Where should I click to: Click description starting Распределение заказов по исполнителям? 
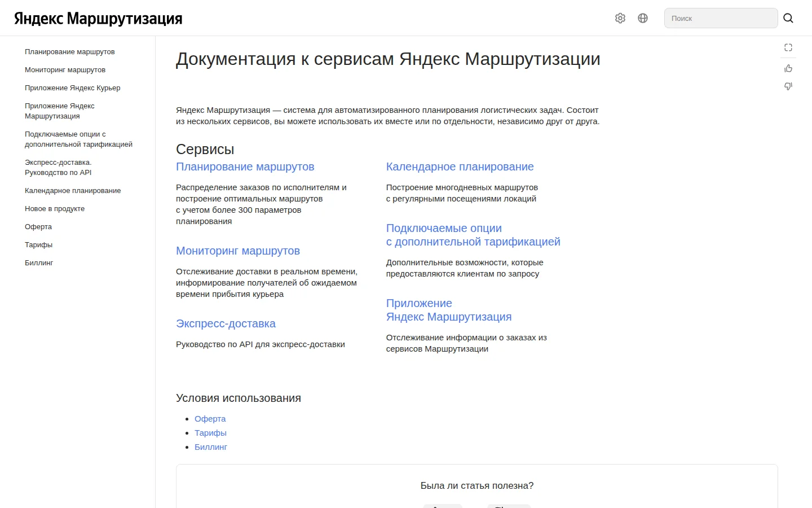click(x=261, y=204)
